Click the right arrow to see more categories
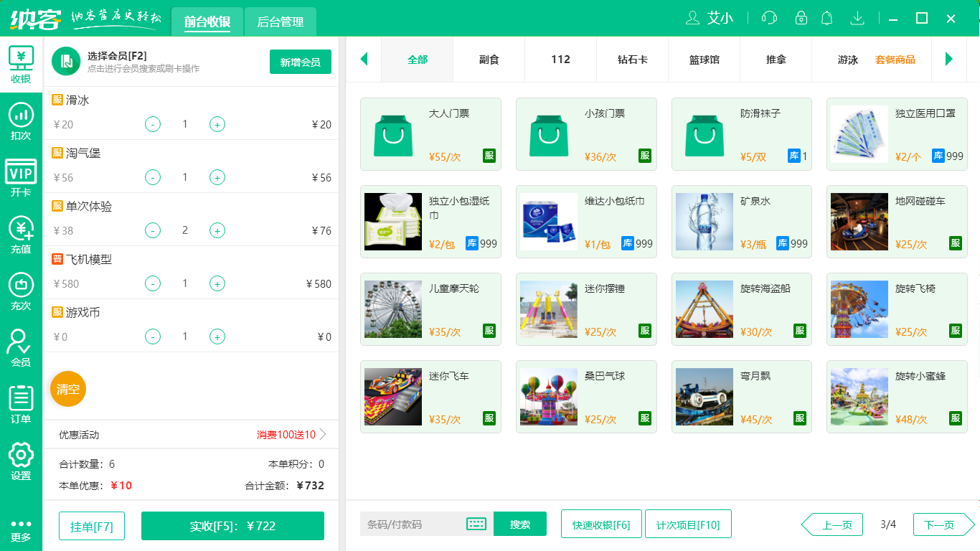The width and height of the screenshot is (980, 551). 951,61
